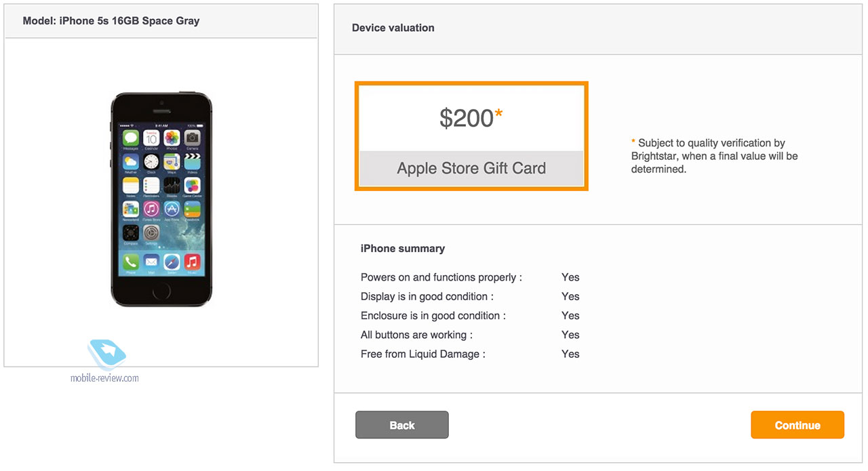Tap the App Store icon on the iPhone
Image resolution: width=868 pixels, height=471 pixels.
click(x=172, y=209)
